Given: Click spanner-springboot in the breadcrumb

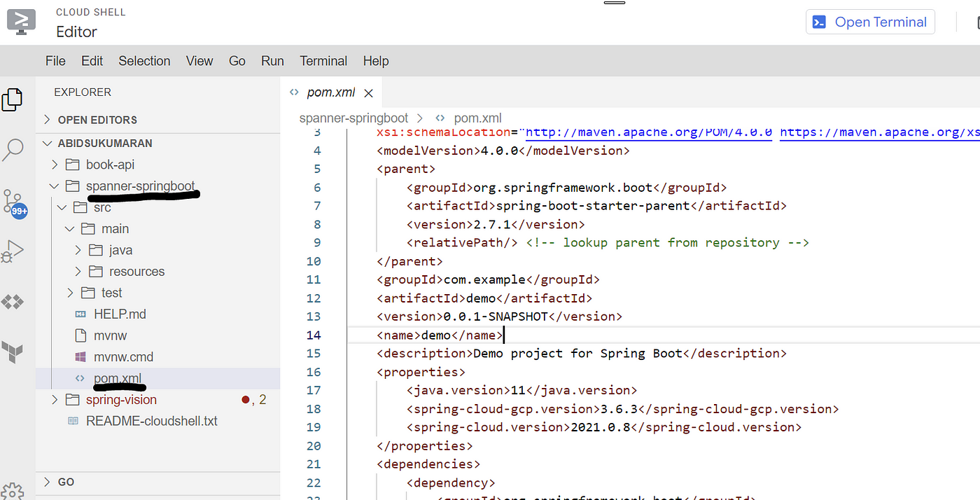Looking at the screenshot, I should tap(353, 118).
